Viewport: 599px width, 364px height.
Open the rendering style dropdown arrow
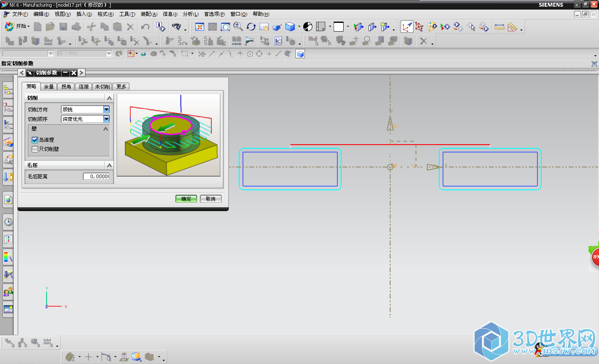[299, 27]
